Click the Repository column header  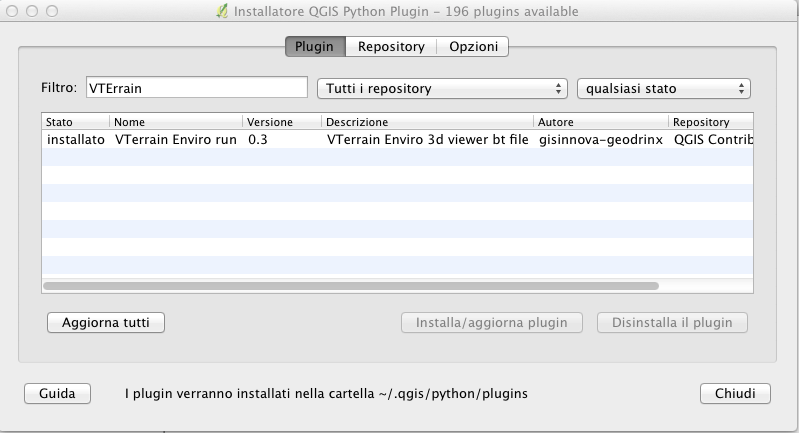[710, 122]
